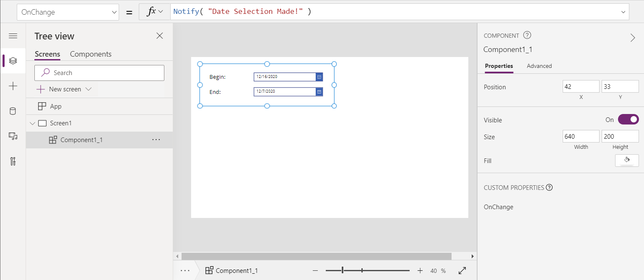
Task: Toggle the Visible switch off
Action: tap(628, 120)
